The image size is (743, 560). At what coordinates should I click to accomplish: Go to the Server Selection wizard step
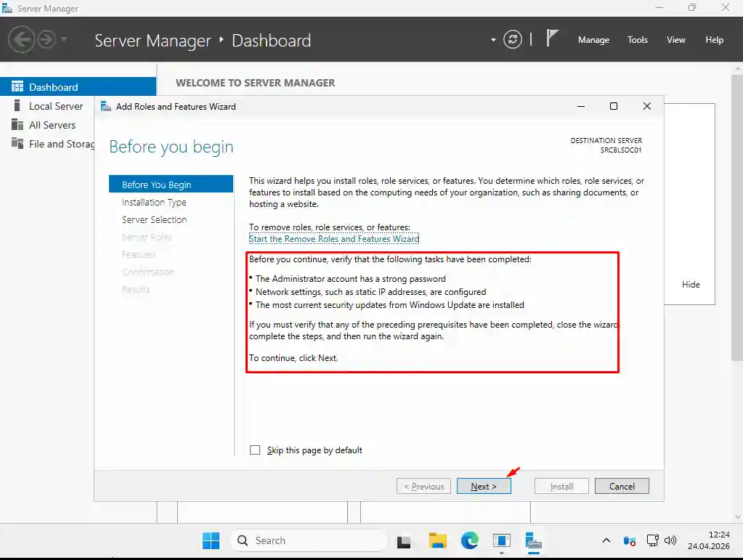(154, 220)
